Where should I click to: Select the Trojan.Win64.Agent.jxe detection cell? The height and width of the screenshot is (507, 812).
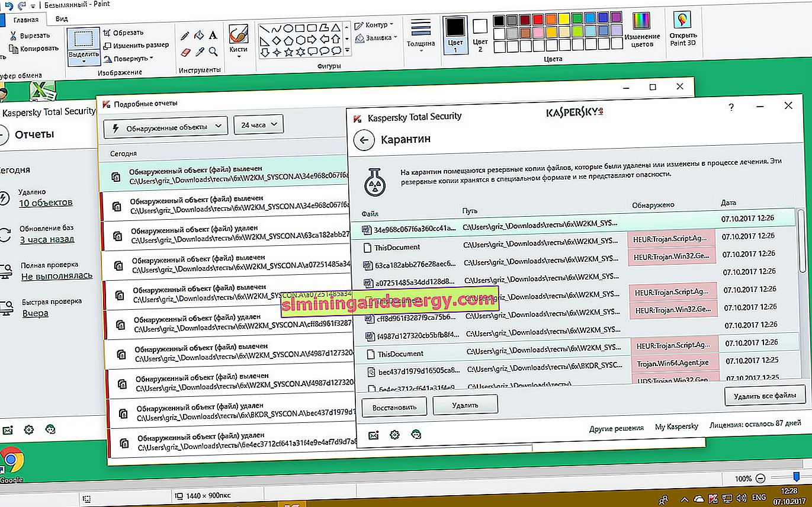tap(674, 362)
